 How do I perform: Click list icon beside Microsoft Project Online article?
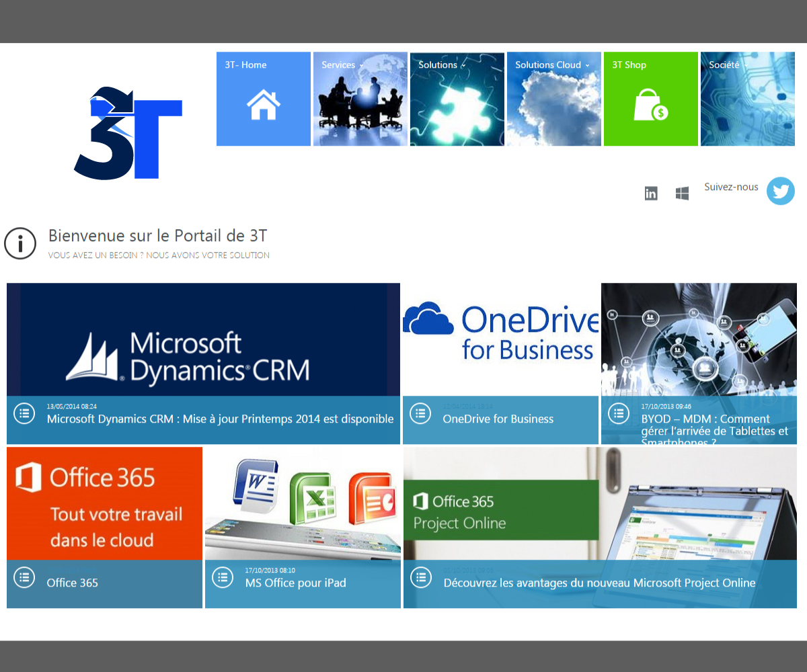[x=421, y=577]
